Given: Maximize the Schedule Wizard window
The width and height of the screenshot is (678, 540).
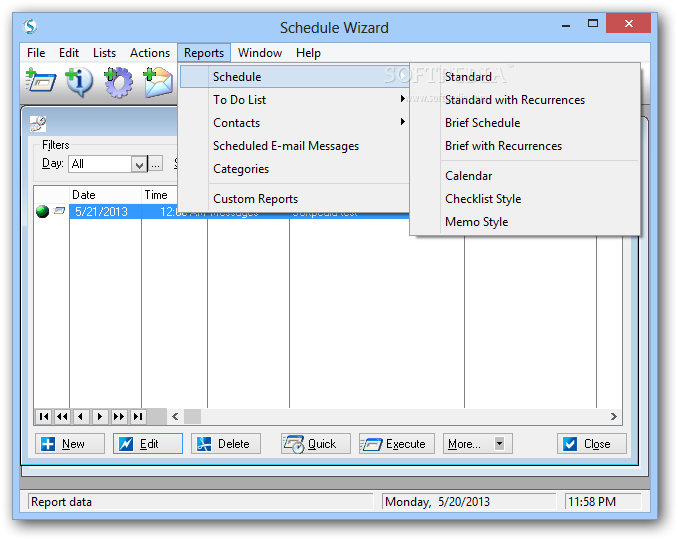Looking at the screenshot, I should pos(593,23).
